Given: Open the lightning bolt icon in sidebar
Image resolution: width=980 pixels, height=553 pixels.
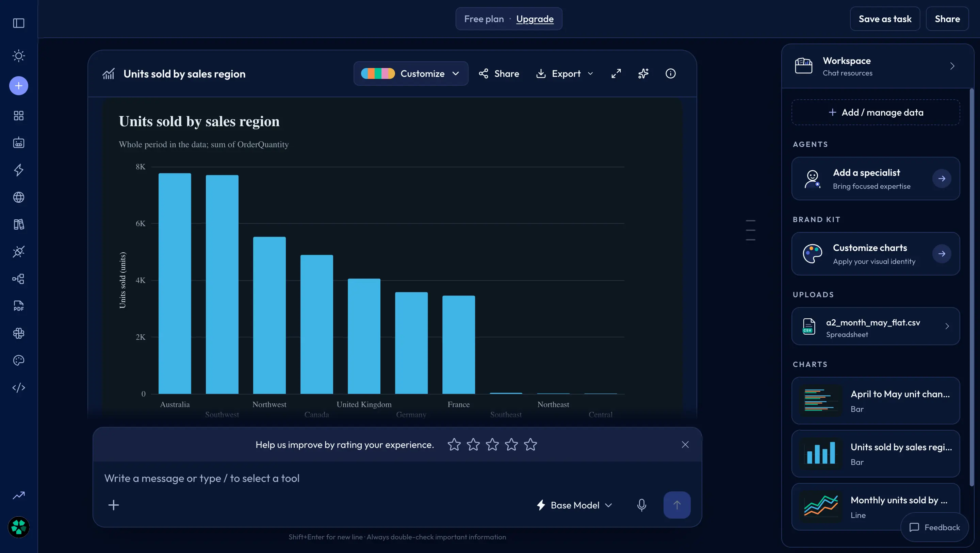Looking at the screenshot, I should tap(19, 170).
